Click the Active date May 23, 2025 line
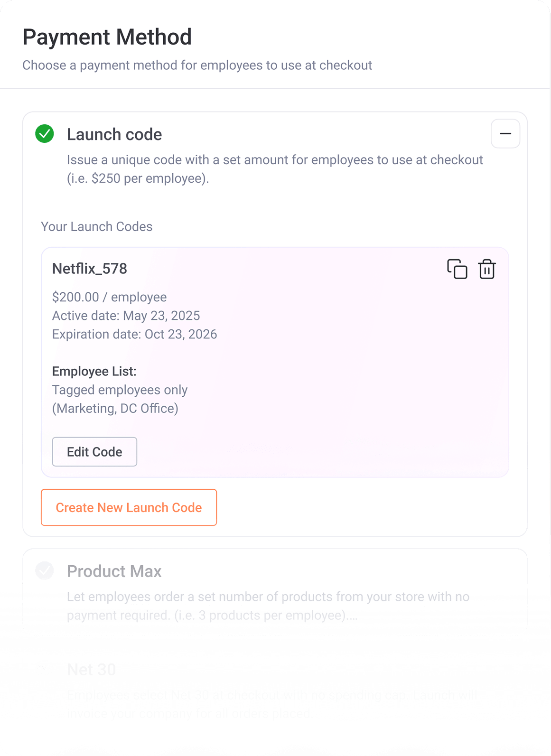 pos(126,316)
